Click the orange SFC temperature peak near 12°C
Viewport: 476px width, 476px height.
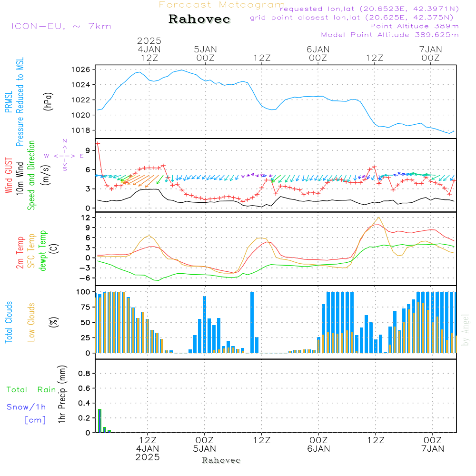tap(379, 218)
